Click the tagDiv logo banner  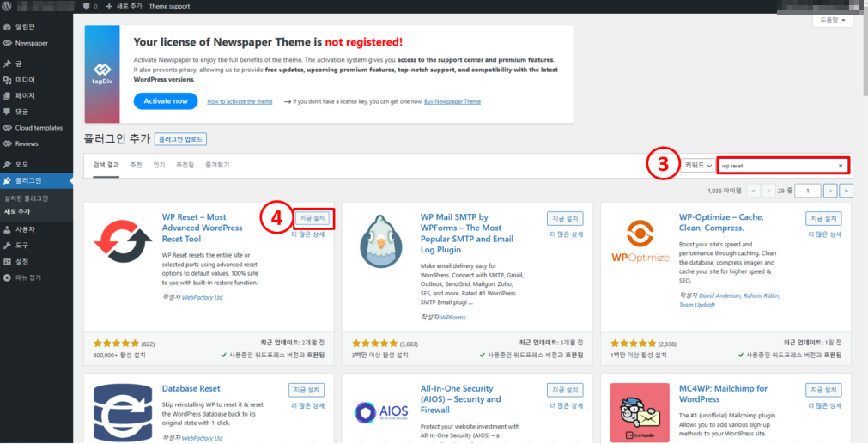(102, 74)
